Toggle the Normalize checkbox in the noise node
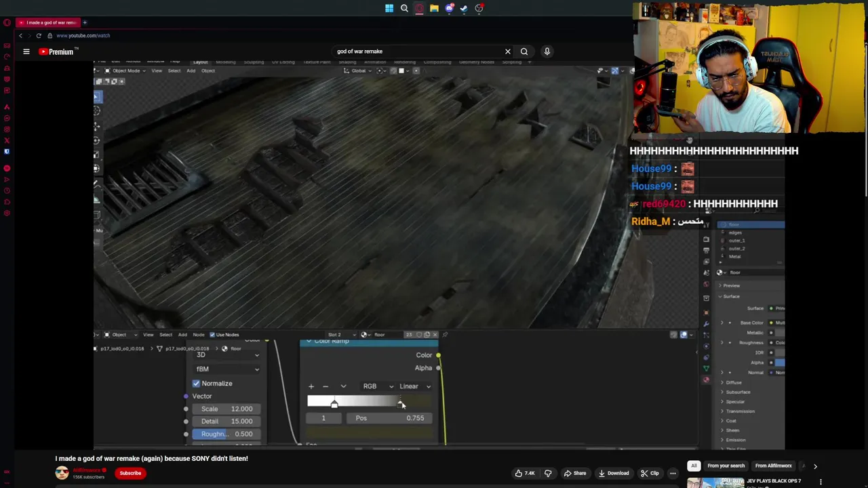 [196, 384]
